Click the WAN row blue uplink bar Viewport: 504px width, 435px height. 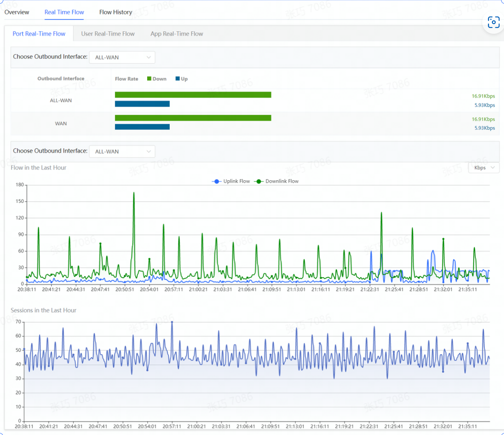pos(142,127)
